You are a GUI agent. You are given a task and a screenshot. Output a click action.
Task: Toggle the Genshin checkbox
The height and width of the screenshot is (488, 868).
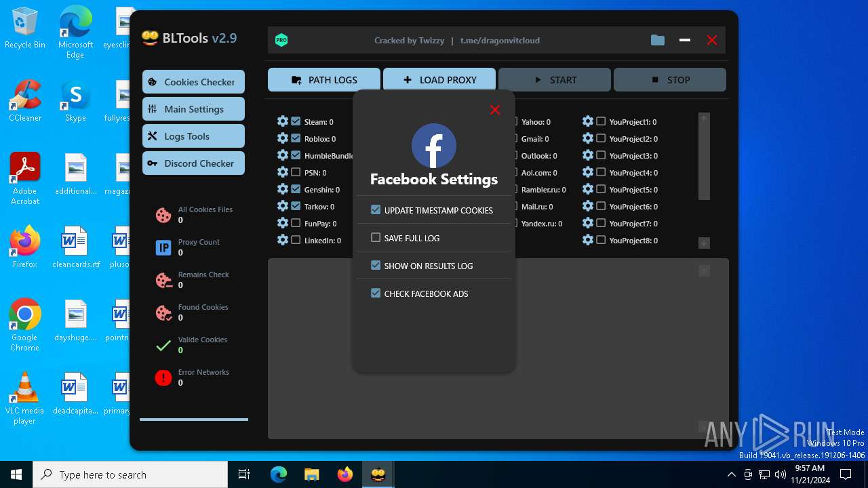coord(296,189)
